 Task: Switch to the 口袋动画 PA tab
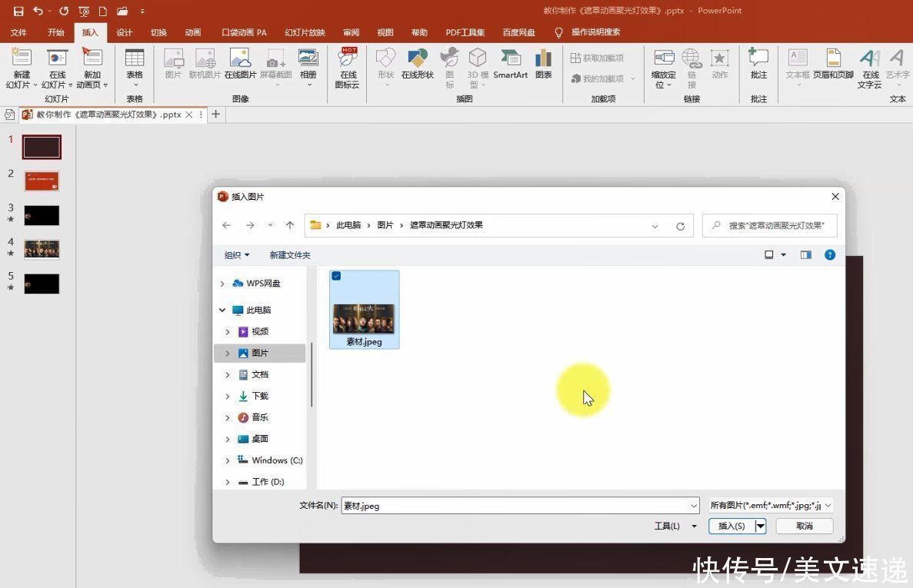244,32
